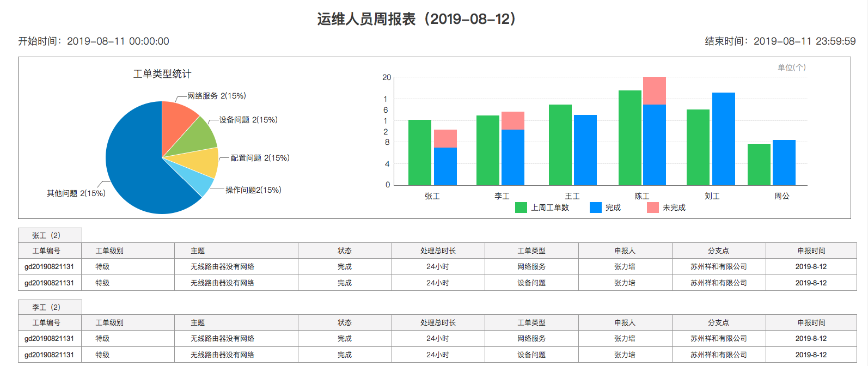Click 网络服务 cell in 张工 table

tap(531, 267)
